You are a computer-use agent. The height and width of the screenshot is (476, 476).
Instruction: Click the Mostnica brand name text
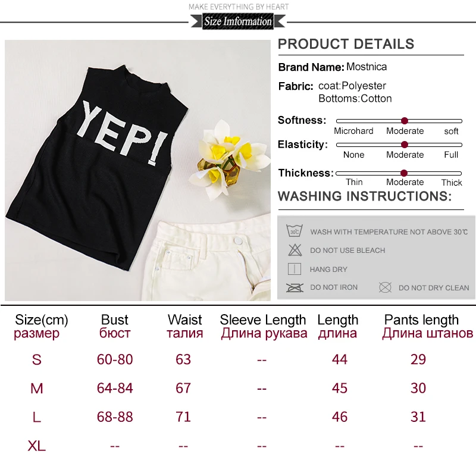(367, 67)
